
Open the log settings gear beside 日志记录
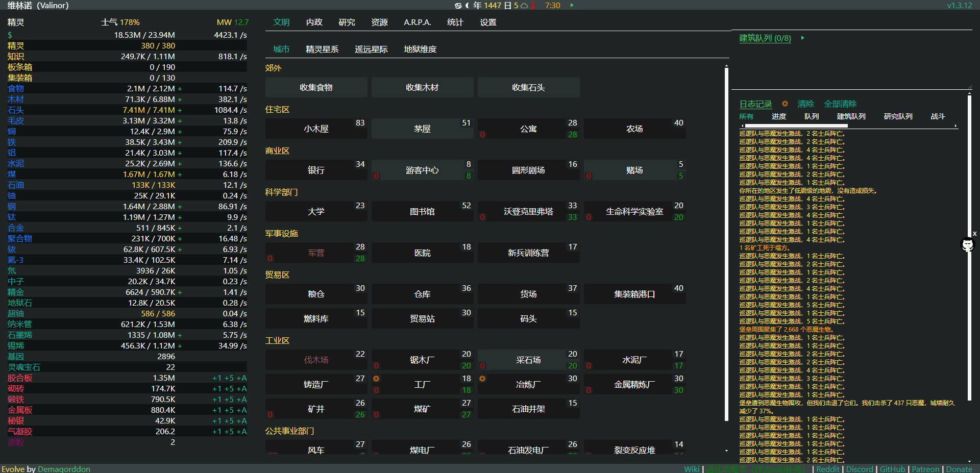(785, 104)
